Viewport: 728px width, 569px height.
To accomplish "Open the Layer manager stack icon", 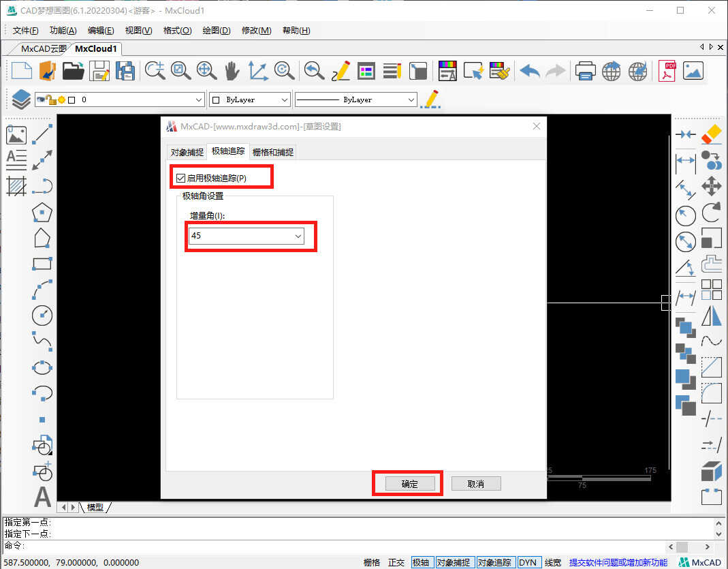I will click(x=21, y=99).
